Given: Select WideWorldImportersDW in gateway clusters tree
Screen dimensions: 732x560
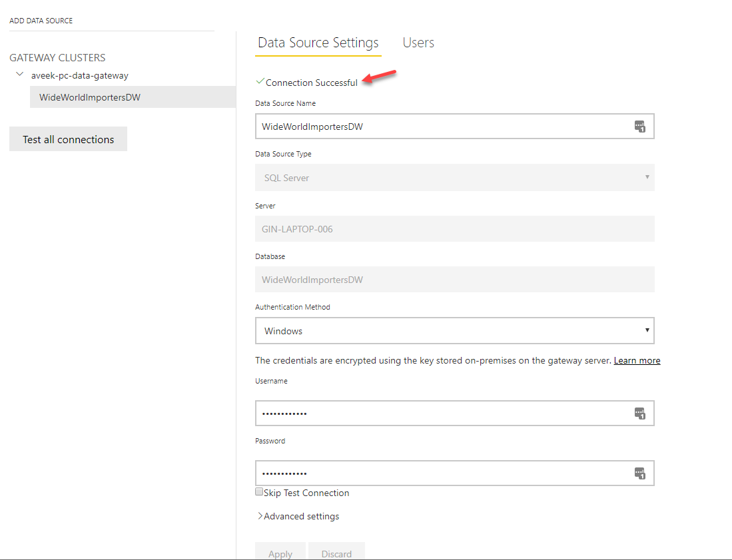Looking at the screenshot, I should pos(90,97).
